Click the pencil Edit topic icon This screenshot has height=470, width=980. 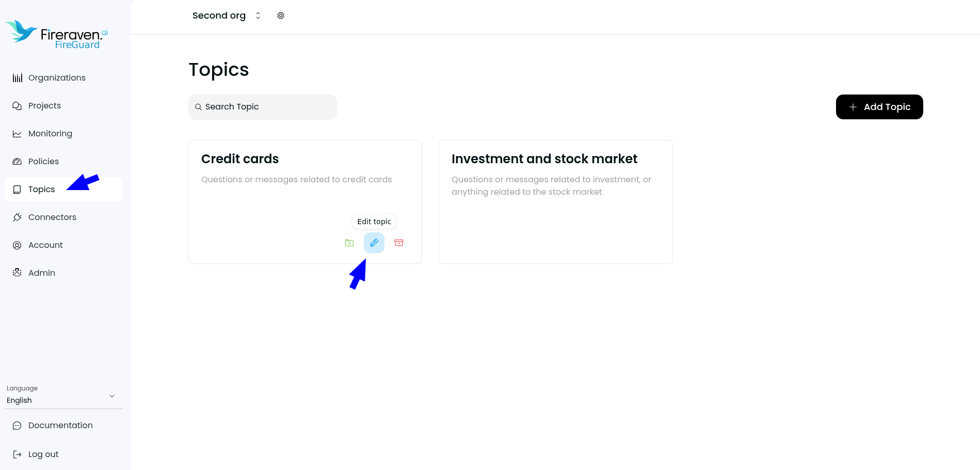(374, 243)
